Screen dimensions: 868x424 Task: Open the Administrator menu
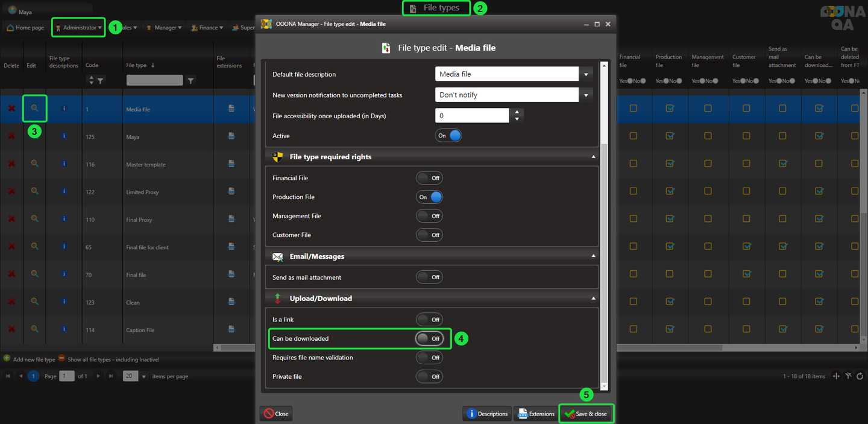79,28
